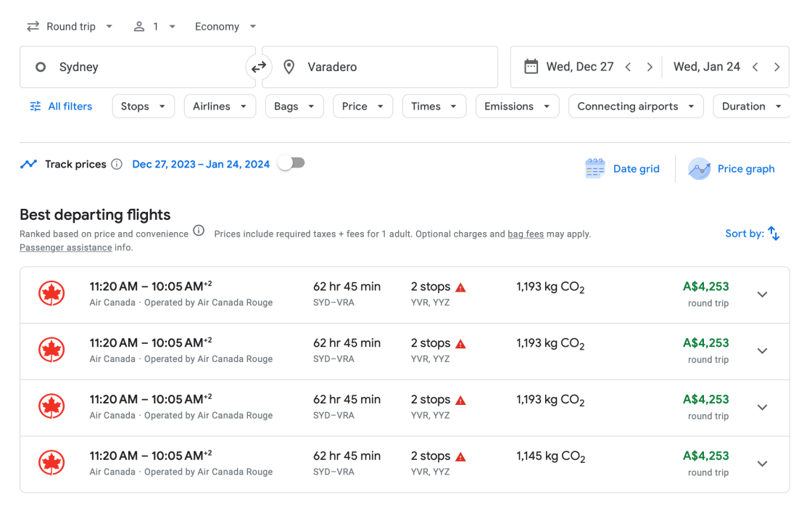Open All filters panel
Screen dimensions: 812x505
point(61,106)
